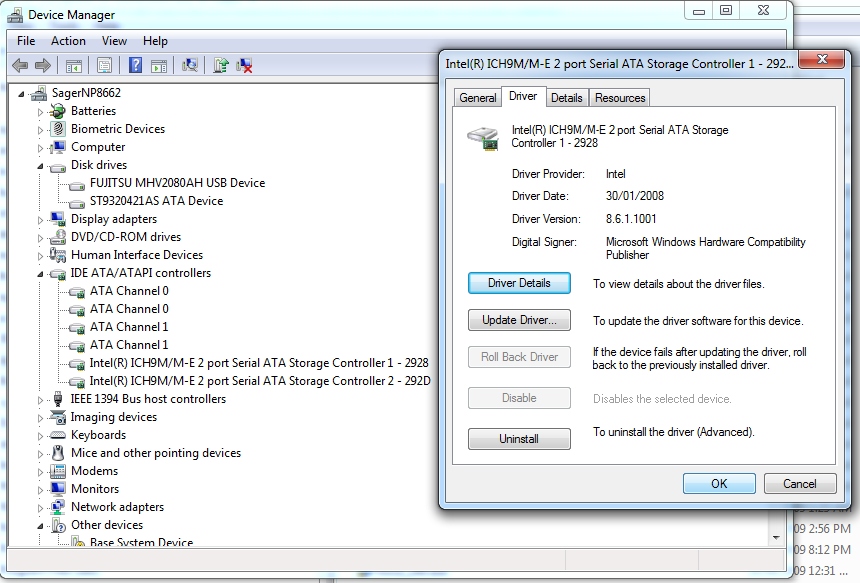Viewport: 860px width, 583px height.
Task: Open the Properties toolbar icon
Action: (104, 66)
